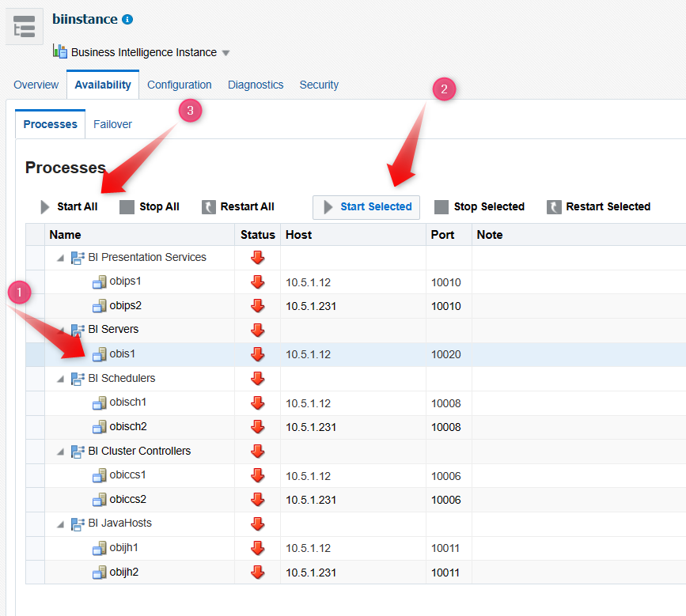Click the BI Schedulers group icon

click(x=78, y=379)
